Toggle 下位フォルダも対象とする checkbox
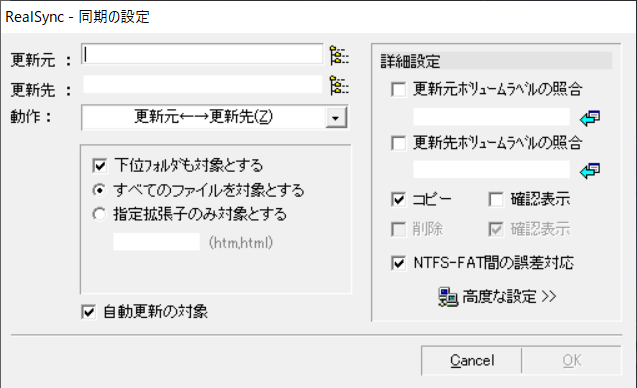Image resolution: width=637 pixels, height=388 pixels. [100, 166]
